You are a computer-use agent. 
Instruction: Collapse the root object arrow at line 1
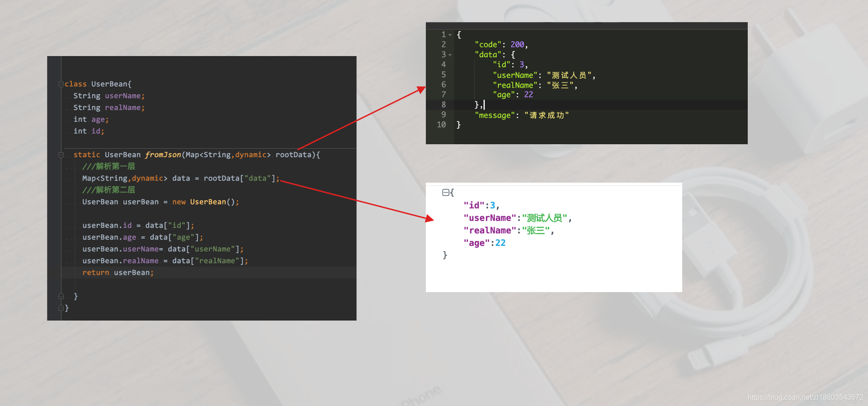(450, 35)
